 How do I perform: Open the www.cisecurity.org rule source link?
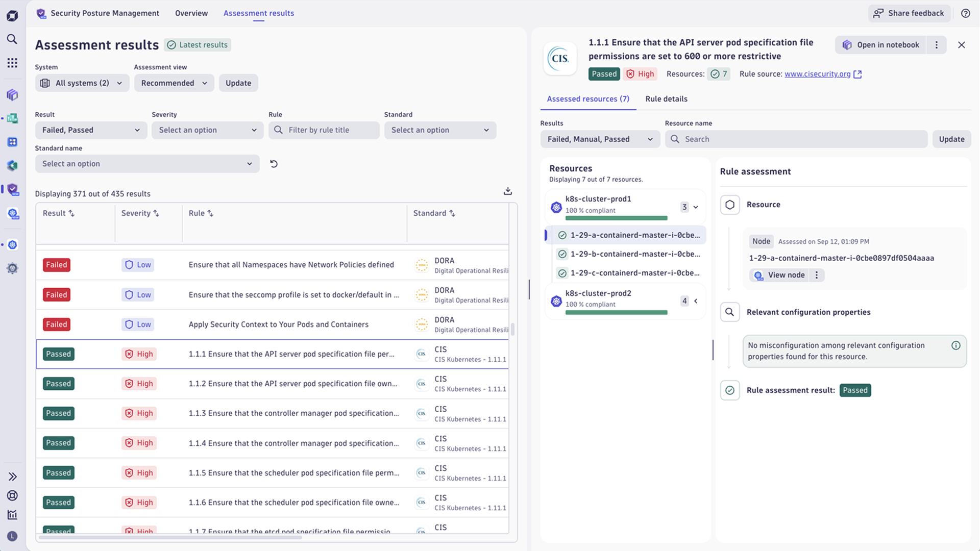click(817, 74)
